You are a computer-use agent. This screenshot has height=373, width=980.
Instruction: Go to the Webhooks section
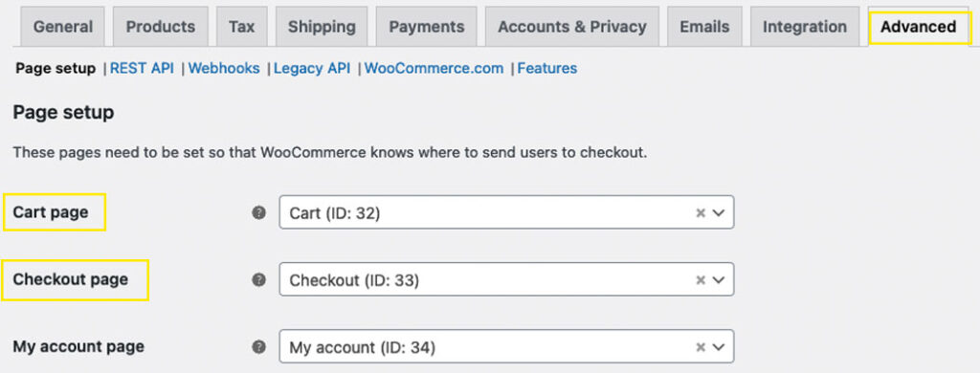tap(224, 68)
